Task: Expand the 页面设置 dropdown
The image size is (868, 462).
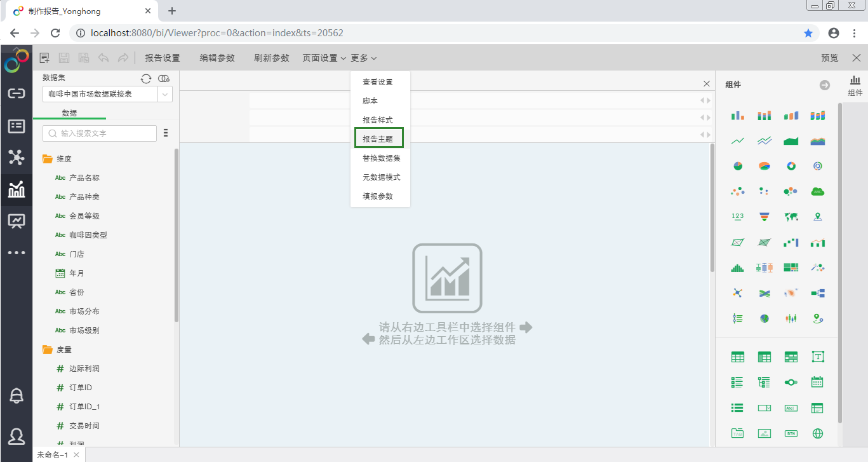Action: point(324,58)
